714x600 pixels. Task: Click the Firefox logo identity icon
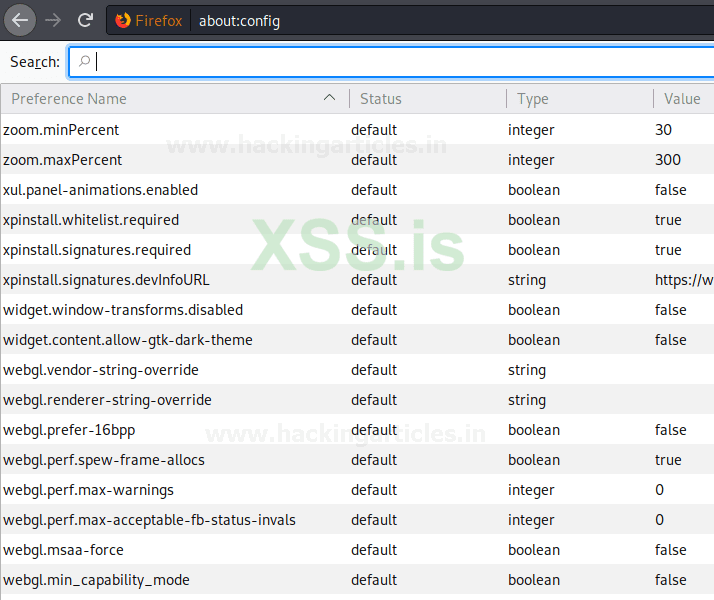tap(122, 20)
